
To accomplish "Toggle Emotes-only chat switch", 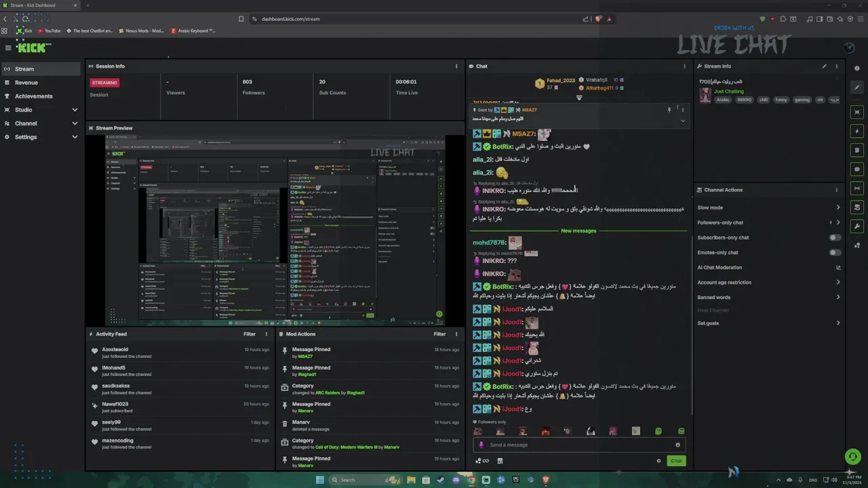I will click(835, 253).
